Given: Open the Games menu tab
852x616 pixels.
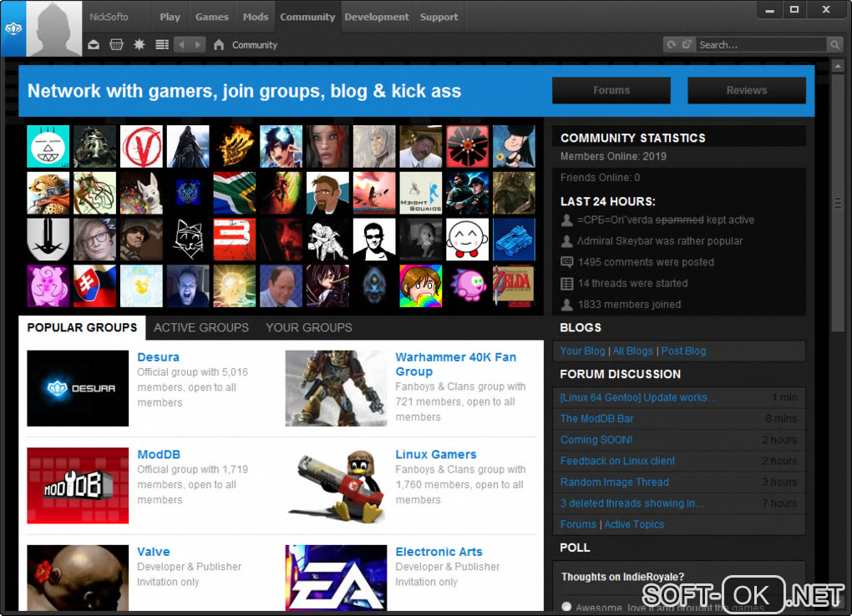Looking at the screenshot, I should coord(212,17).
